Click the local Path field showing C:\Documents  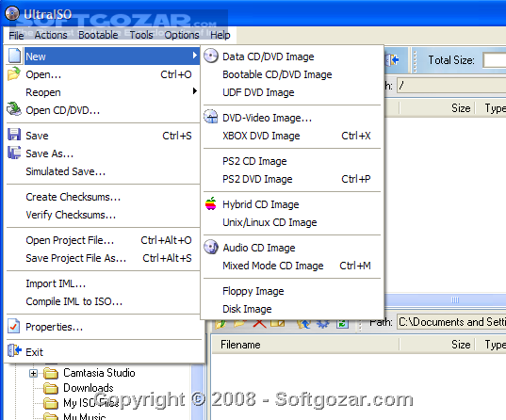pyautogui.click(x=451, y=322)
